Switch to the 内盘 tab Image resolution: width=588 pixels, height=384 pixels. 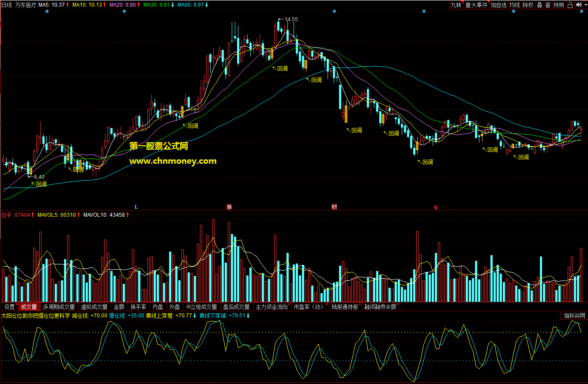point(158,307)
